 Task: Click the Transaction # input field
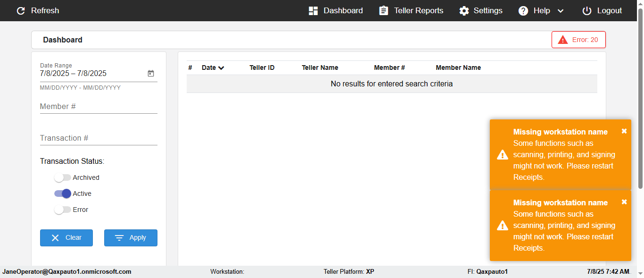pos(99,138)
